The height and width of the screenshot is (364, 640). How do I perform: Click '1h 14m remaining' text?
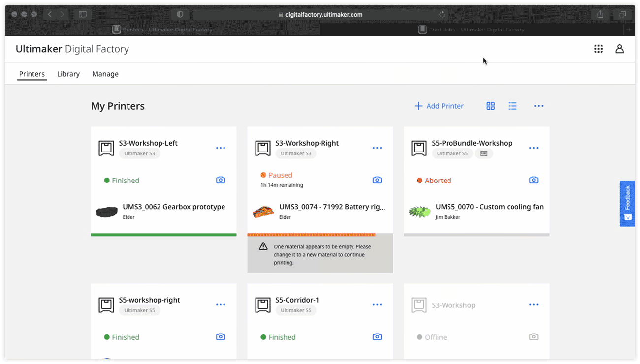[282, 185]
